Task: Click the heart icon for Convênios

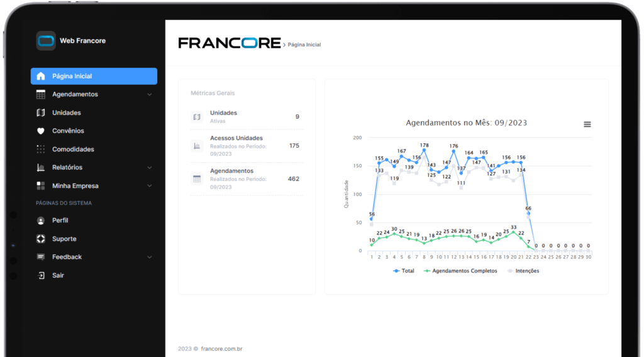Action: pos(41,131)
